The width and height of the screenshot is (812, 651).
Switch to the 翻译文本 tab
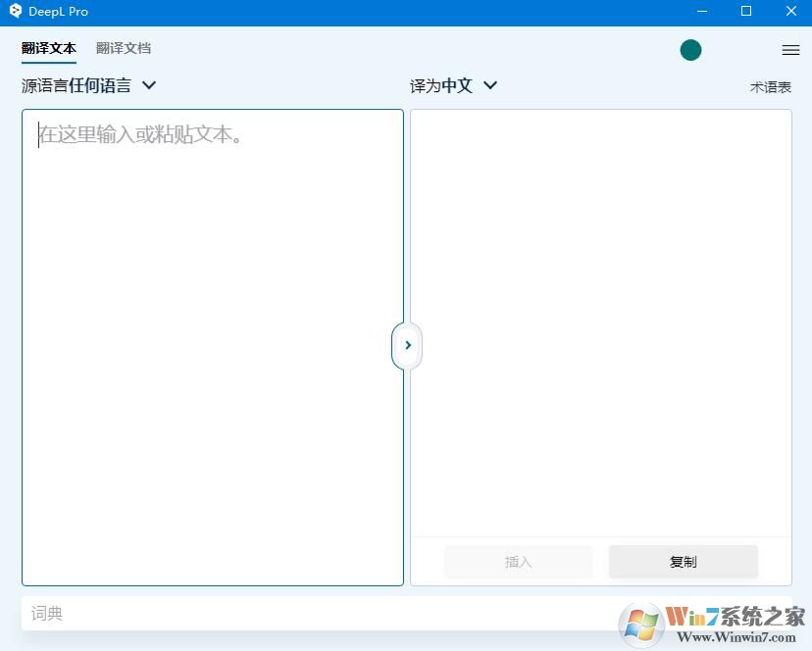[48, 48]
